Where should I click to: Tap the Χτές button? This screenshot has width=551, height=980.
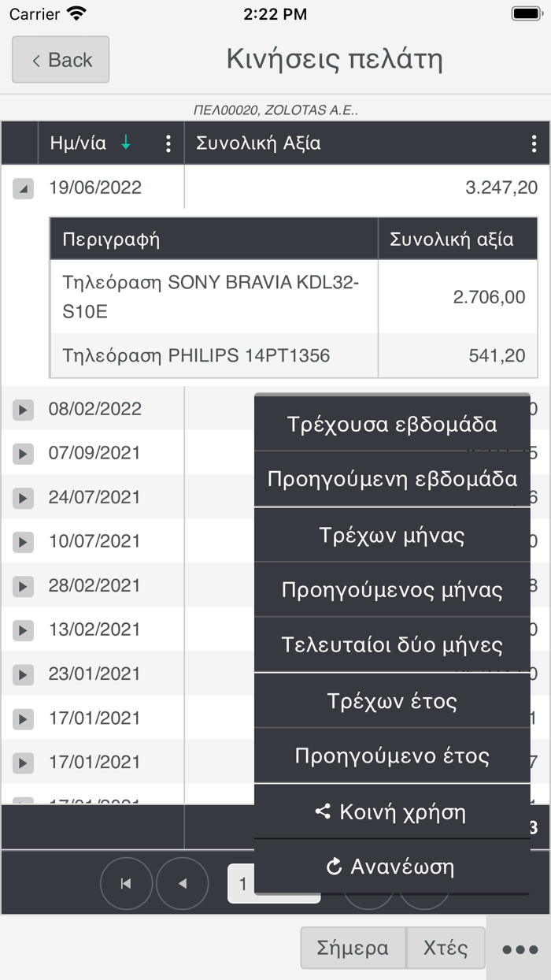445,948
